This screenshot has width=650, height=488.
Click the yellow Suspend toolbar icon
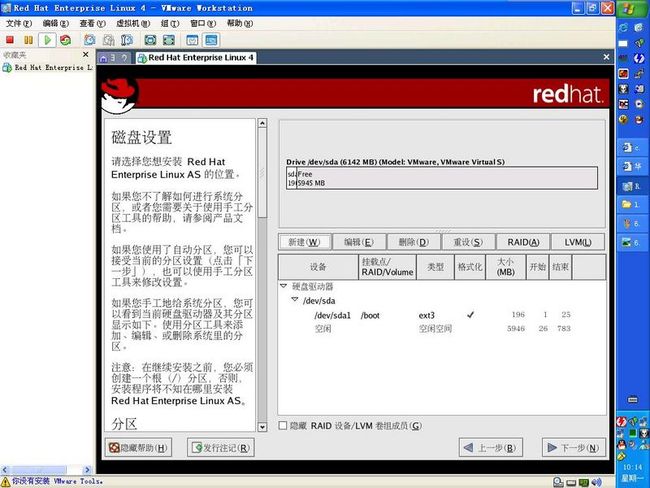pyautogui.click(x=28, y=40)
